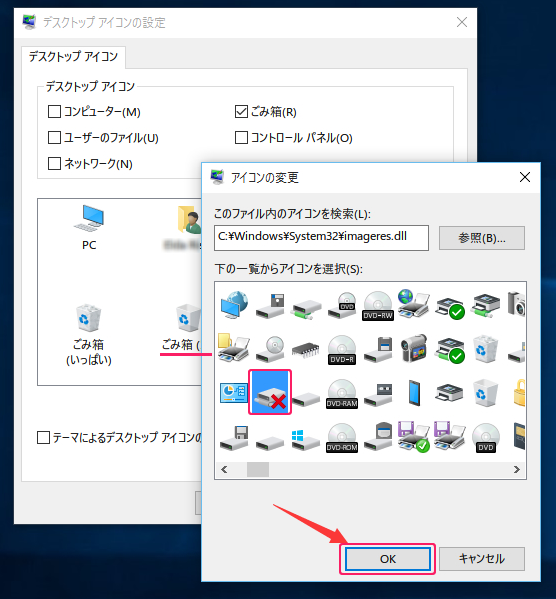The image size is (556, 599).
Task: Close the デスクトップ アイコンの設定 window
Action: [462, 22]
